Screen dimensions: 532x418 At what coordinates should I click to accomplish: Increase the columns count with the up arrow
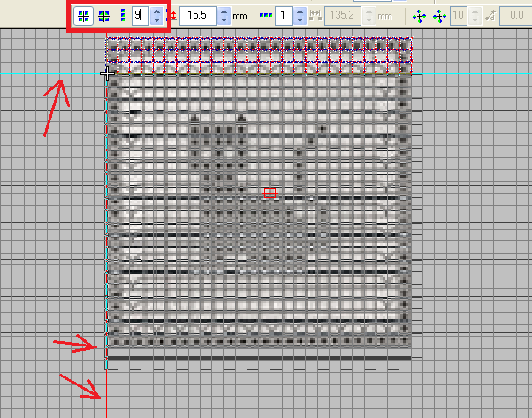click(x=300, y=11)
